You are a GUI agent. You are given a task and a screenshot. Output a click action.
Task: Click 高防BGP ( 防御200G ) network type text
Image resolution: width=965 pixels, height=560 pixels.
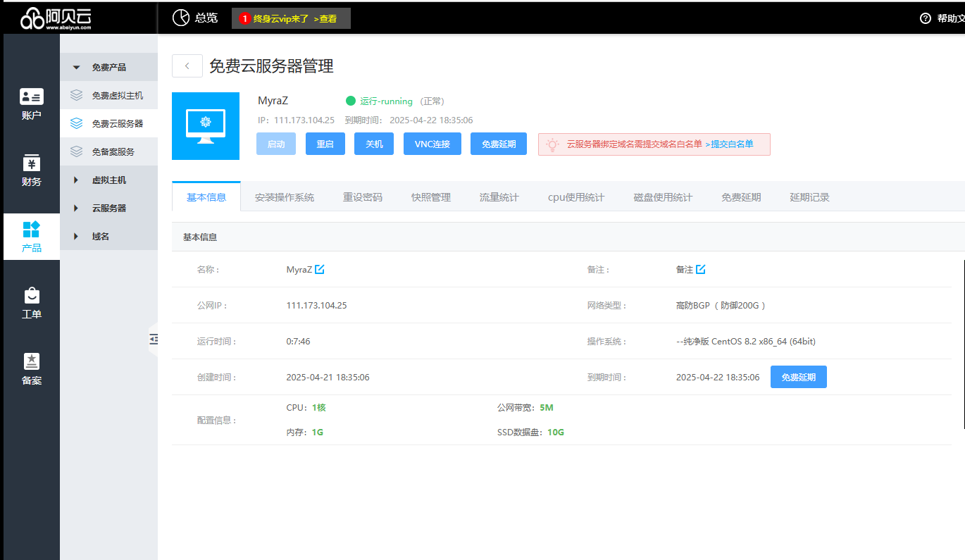pos(721,305)
